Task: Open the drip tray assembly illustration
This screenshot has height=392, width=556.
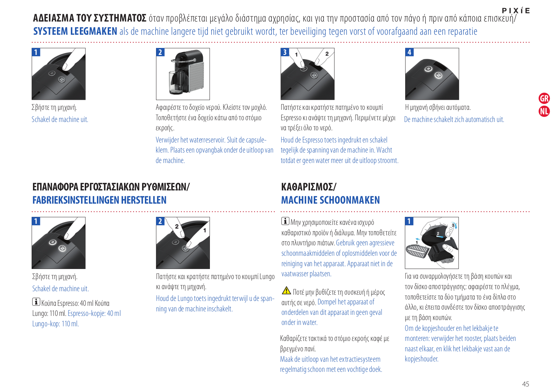Action: [x=432, y=243]
